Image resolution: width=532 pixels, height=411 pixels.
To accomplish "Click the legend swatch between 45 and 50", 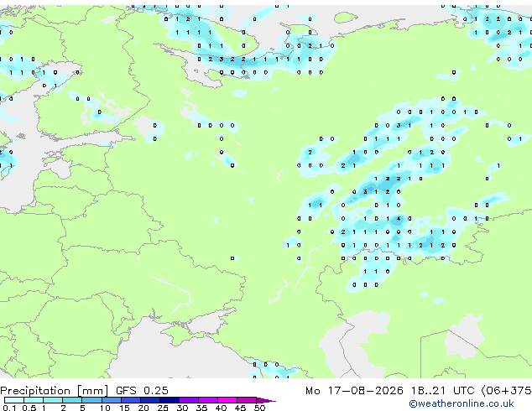I will (247, 400).
